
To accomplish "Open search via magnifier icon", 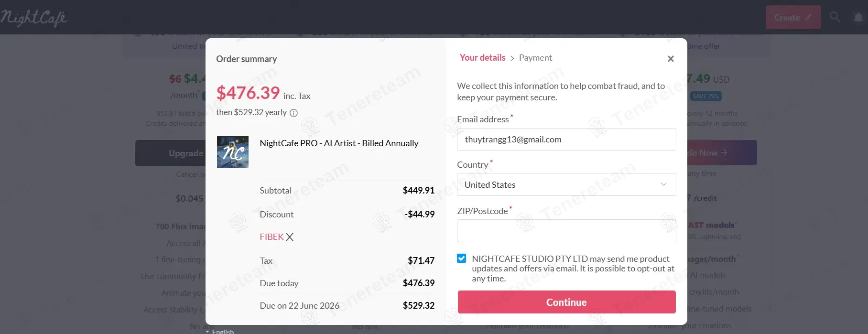I will tap(835, 17).
